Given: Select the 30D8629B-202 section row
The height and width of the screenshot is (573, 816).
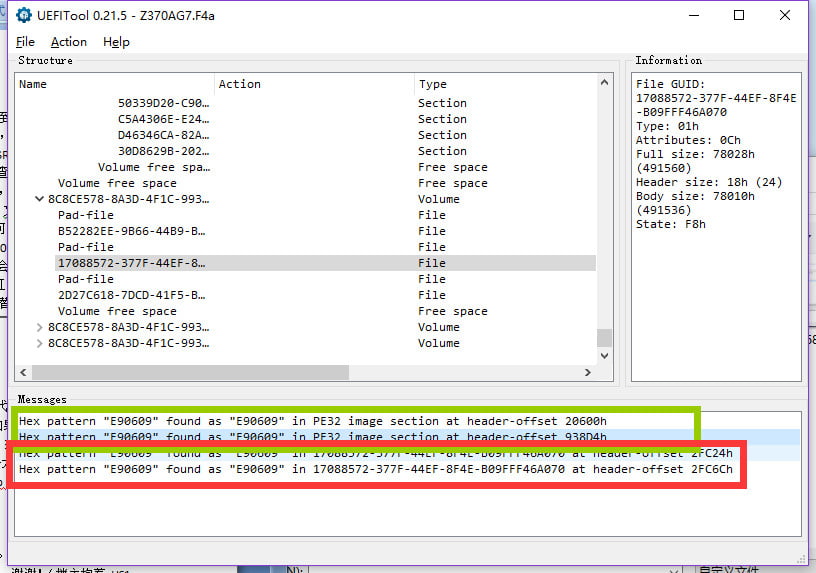Looking at the screenshot, I should [x=163, y=151].
